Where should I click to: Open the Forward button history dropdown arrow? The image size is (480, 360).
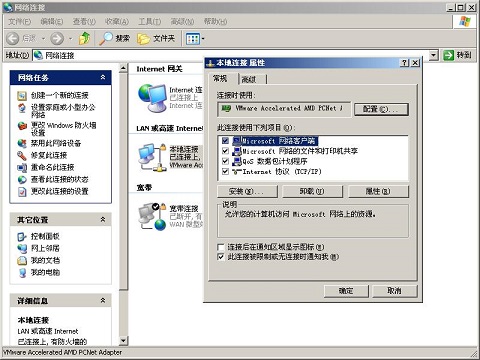click(x=70, y=39)
